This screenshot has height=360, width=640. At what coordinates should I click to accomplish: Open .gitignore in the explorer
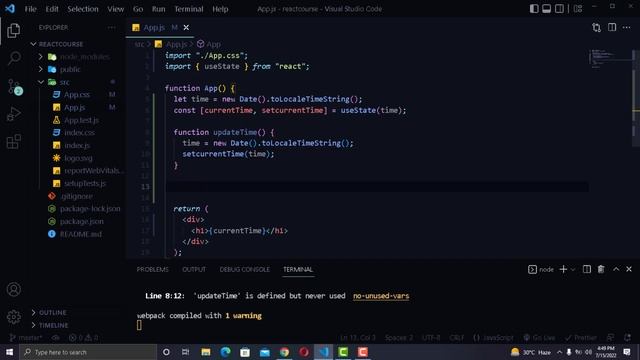click(x=76, y=196)
